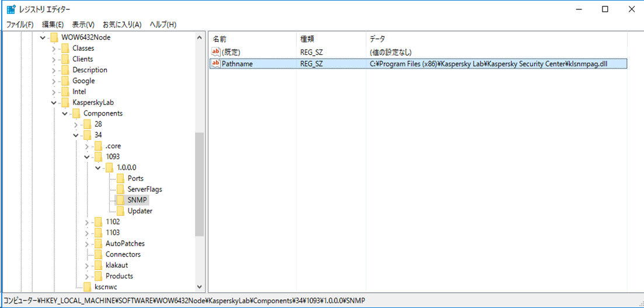Click the Ports folder icon
Viewport: 644px width, 308px height.
pyautogui.click(x=120, y=178)
